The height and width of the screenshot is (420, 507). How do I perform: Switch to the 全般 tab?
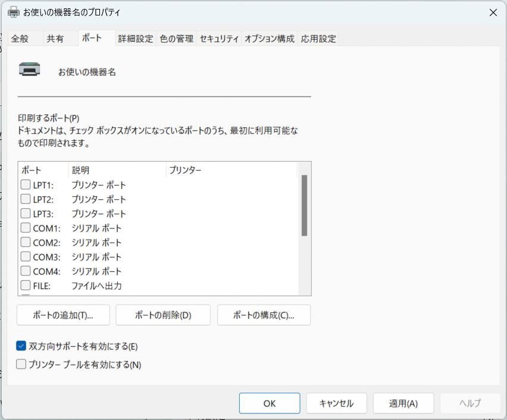[x=20, y=39]
